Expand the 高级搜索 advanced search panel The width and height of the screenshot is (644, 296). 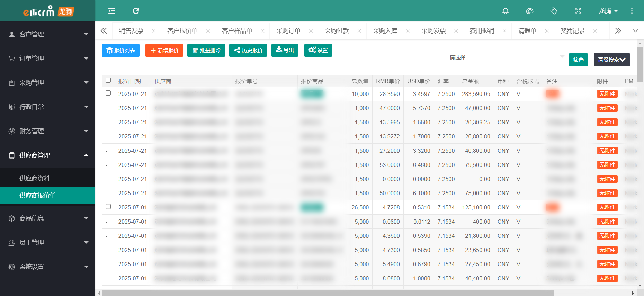tap(612, 60)
